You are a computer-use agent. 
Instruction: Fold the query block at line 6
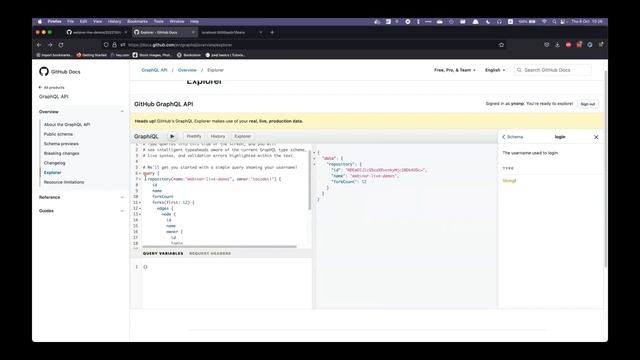(140, 173)
